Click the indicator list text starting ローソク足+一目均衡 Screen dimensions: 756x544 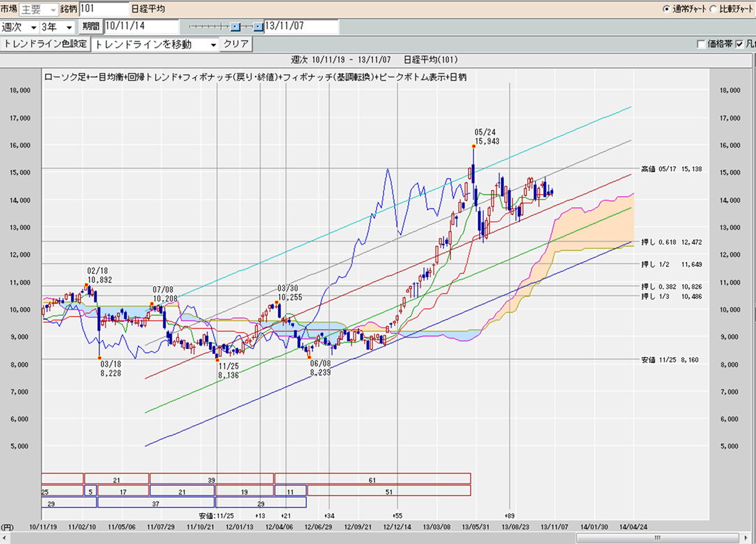(x=255, y=77)
